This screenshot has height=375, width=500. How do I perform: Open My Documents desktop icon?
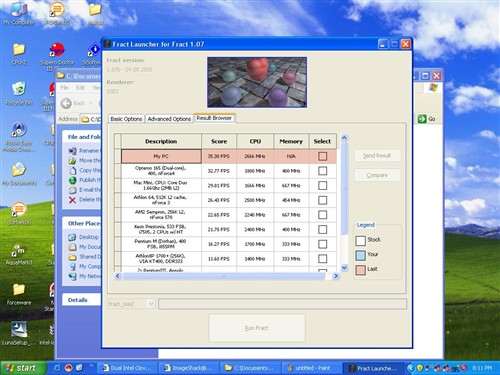[19, 174]
